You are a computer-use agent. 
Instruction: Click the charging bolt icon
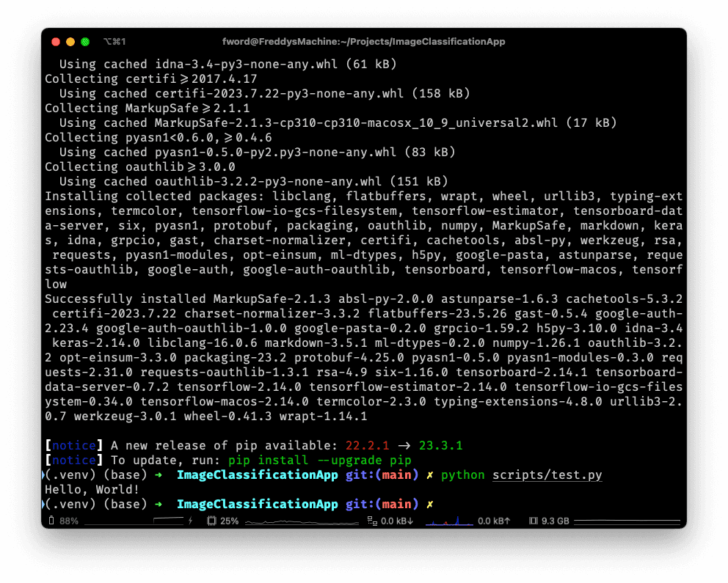click(190, 521)
